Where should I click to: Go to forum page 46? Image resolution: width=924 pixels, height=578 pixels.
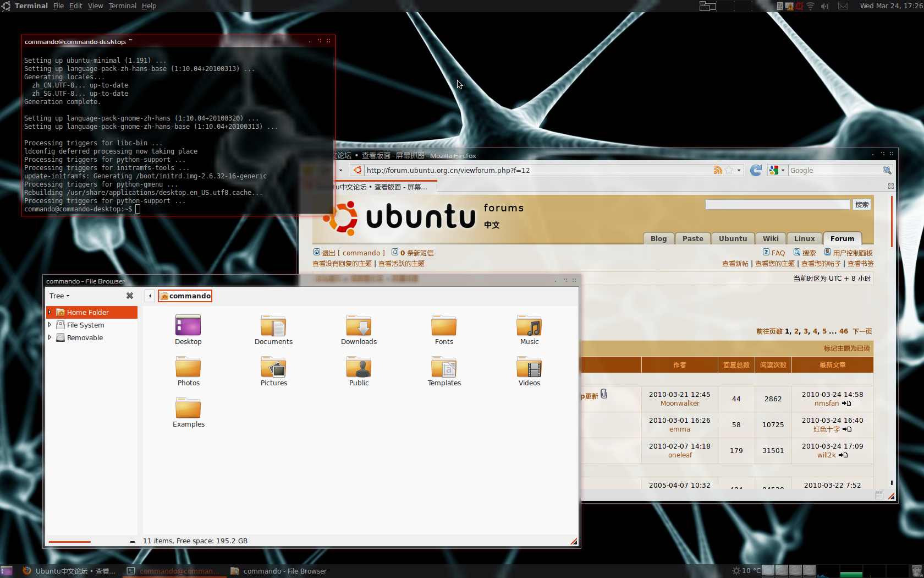click(x=844, y=331)
